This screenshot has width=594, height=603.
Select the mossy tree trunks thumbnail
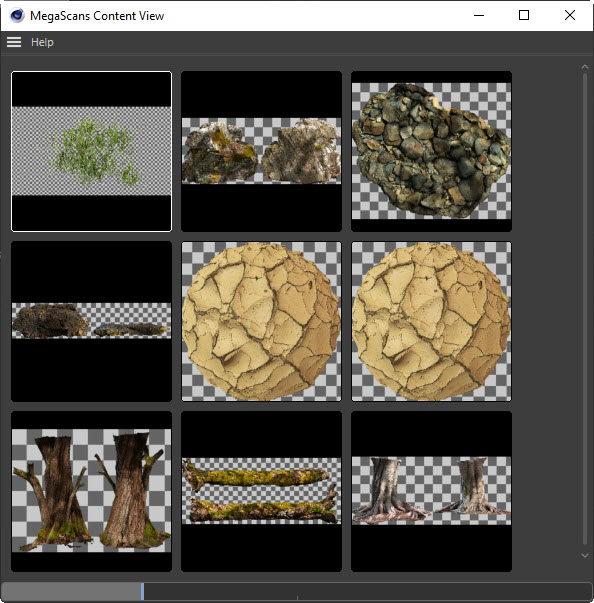point(92,491)
